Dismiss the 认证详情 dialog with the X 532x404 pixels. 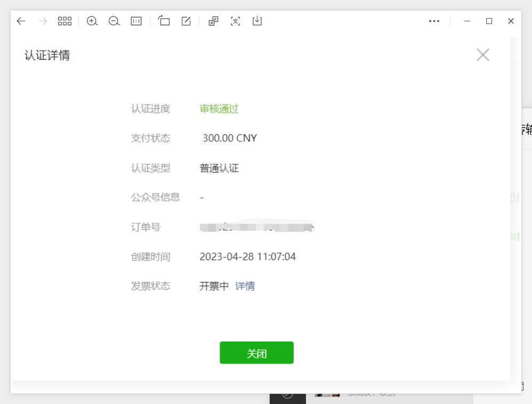coord(483,54)
